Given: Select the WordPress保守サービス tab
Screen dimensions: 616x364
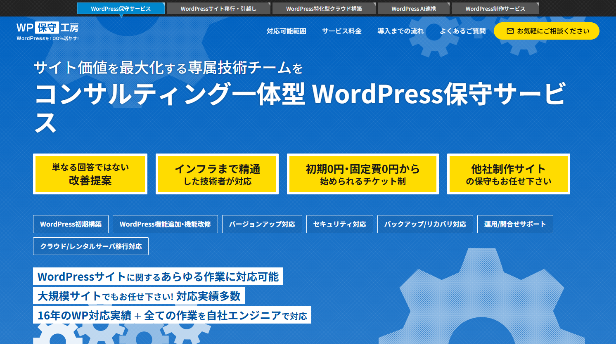Looking at the screenshot, I should (121, 8).
